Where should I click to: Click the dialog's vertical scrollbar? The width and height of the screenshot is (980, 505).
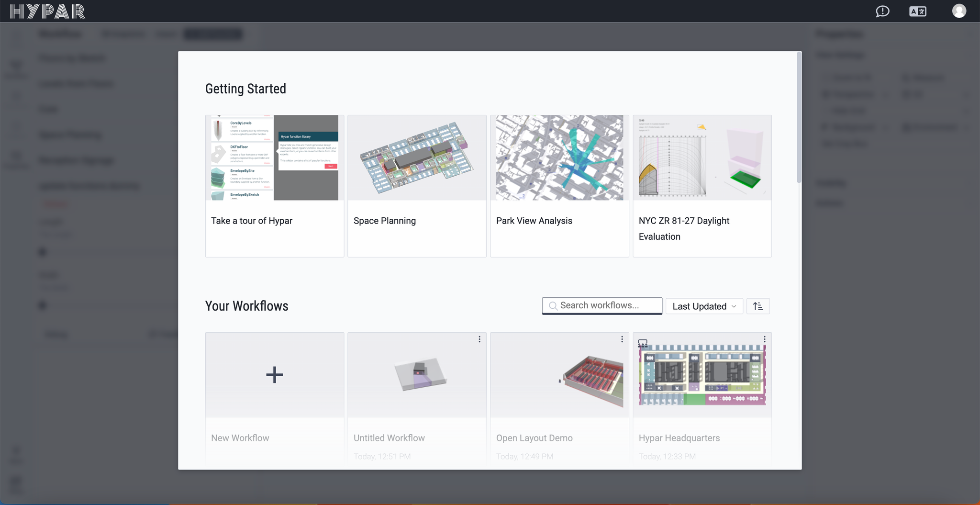tap(799, 117)
